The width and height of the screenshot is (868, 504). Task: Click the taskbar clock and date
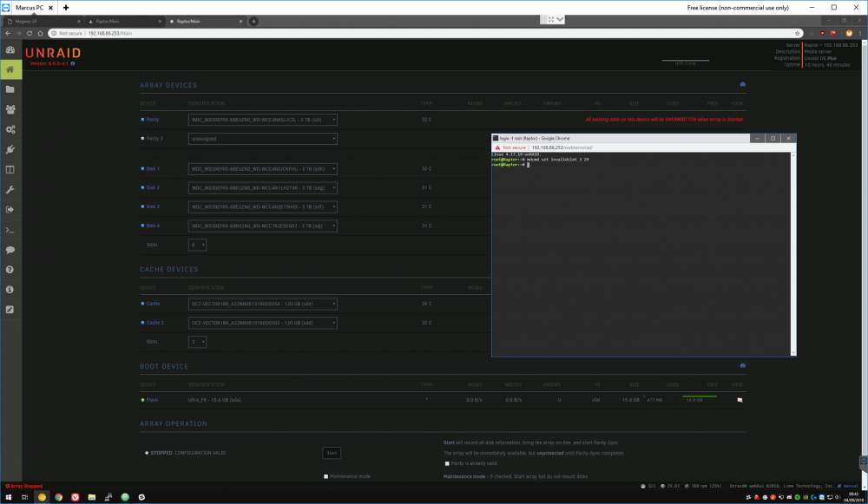tap(853, 497)
